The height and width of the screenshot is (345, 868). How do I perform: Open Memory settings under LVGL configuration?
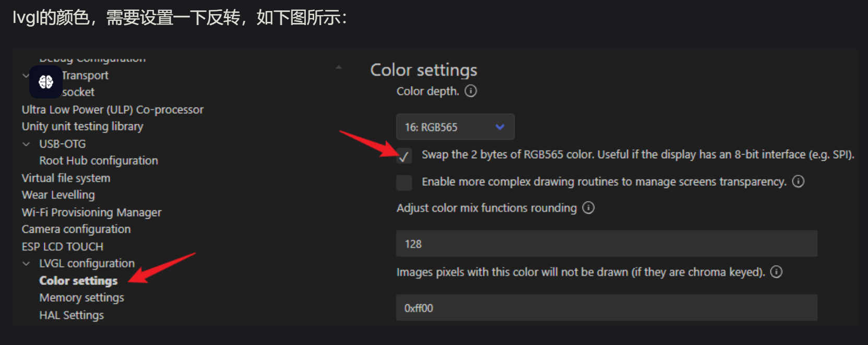[x=81, y=298]
